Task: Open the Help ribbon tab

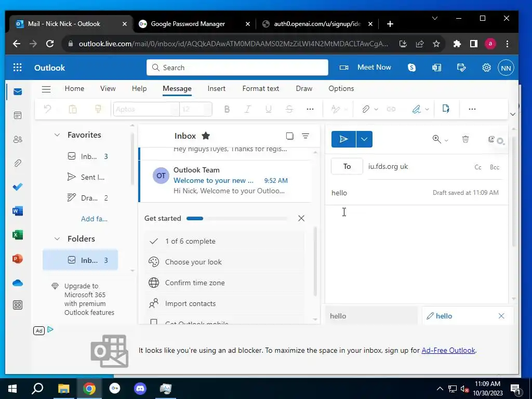Action: 139,88
